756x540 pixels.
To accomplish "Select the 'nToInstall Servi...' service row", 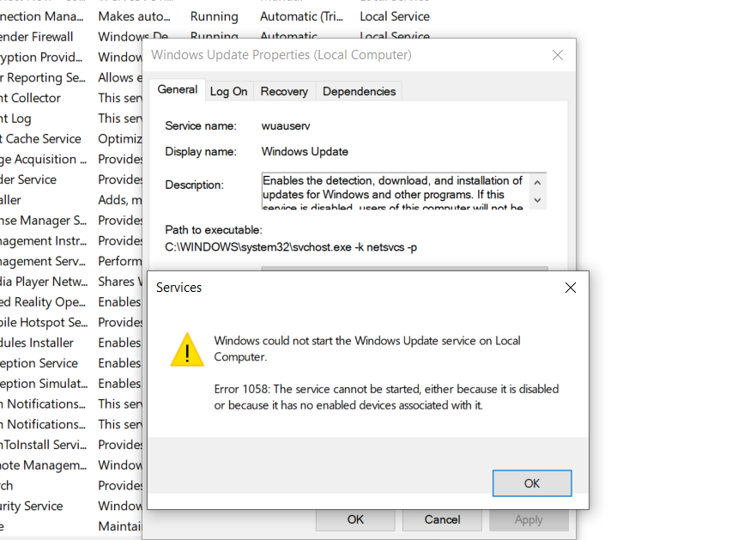I will [71, 445].
